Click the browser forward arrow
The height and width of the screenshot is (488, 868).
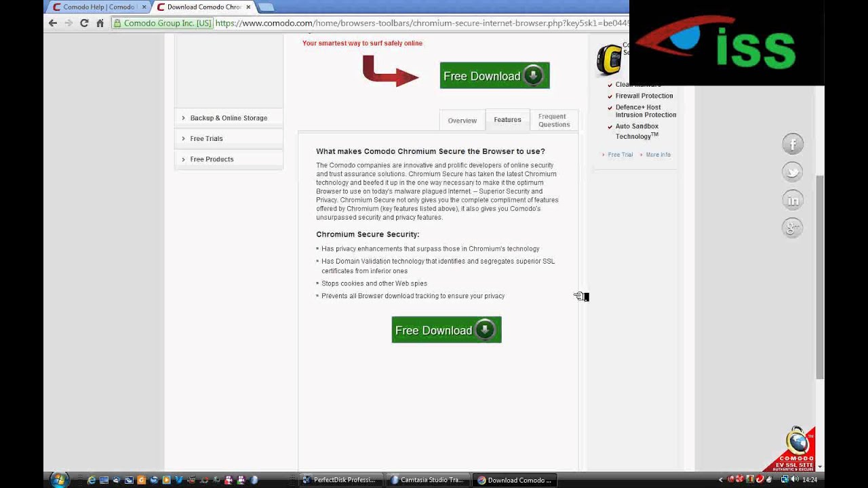click(68, 23)
